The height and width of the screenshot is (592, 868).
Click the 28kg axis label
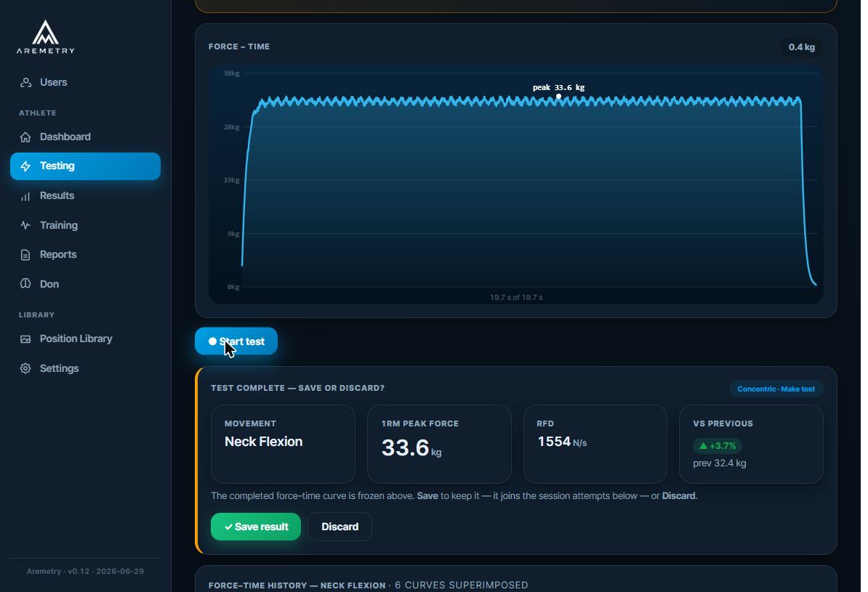coord(231,127)
